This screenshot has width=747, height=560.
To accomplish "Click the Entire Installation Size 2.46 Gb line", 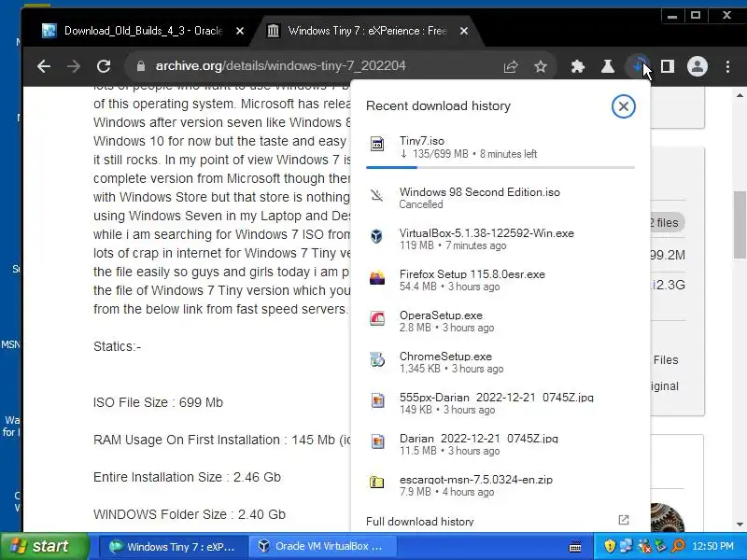I will pyautogui.click(x=188, y=477).
